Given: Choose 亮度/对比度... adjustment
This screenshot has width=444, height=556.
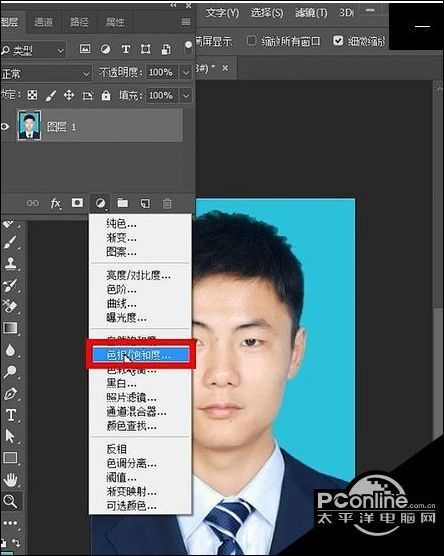Looking at the screenshot, I should 140,275.
